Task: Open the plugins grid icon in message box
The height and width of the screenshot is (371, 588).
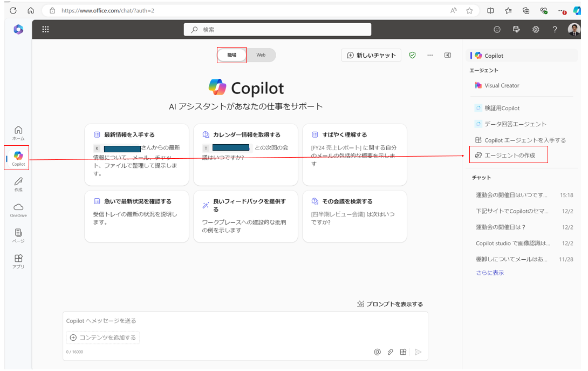Action: [x=403, y=352]
